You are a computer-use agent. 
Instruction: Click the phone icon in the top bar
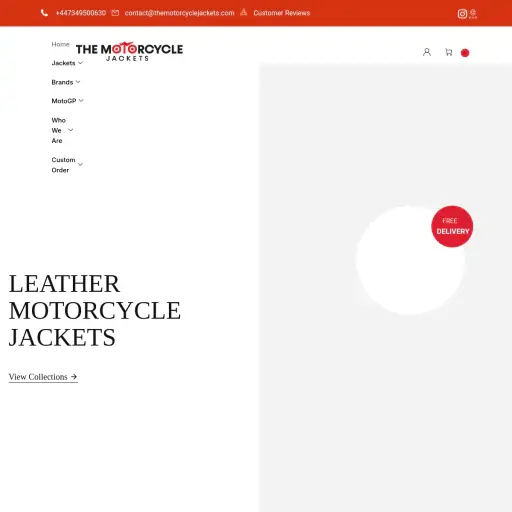click(44, 13)
